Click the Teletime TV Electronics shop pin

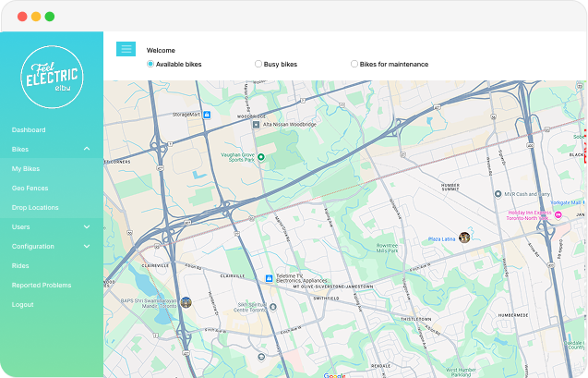269,278
